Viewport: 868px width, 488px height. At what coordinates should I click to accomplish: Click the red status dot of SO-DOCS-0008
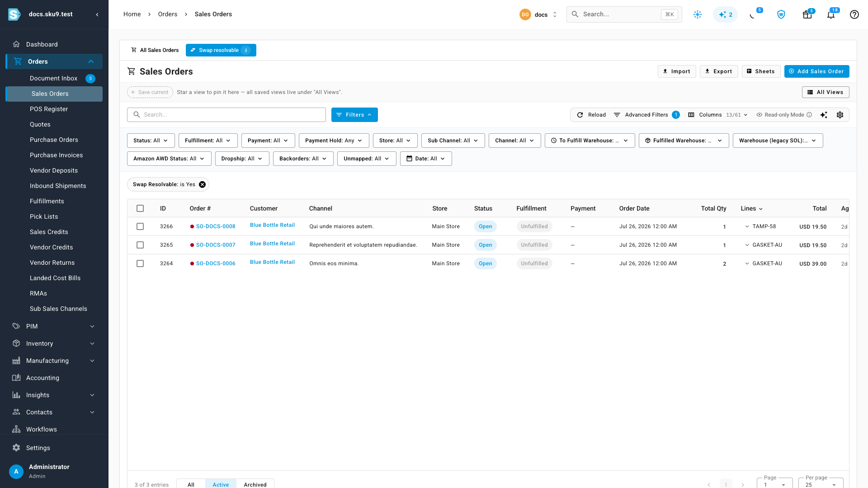tap(192, 226)
